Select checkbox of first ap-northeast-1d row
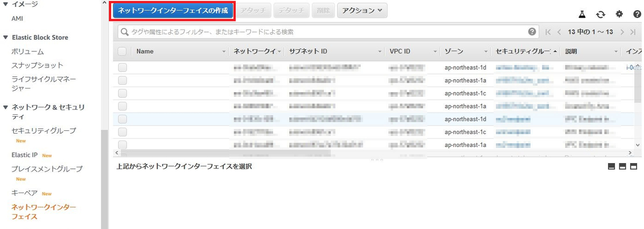644x229 pixels. click(122, 68)
